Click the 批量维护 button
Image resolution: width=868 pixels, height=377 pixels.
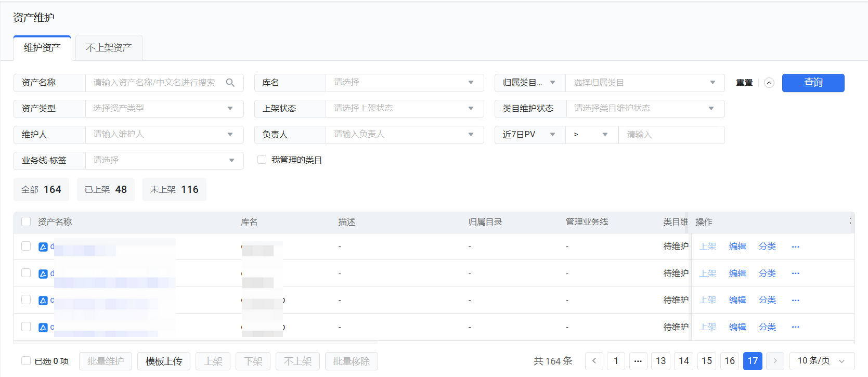(x=106, y=361)
